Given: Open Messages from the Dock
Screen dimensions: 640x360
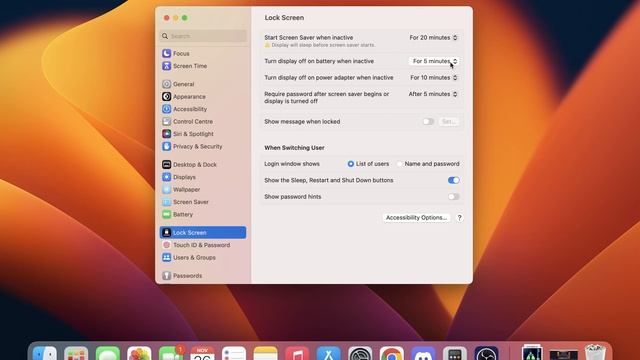Looking at the screenshot, I should click(x=108, y=353).
